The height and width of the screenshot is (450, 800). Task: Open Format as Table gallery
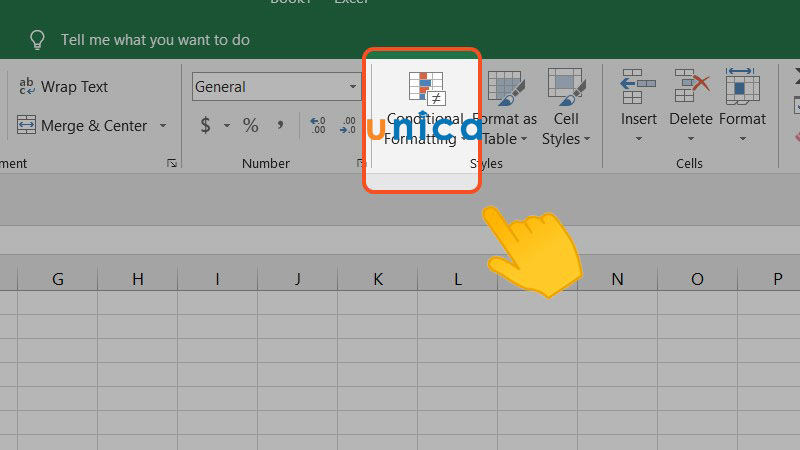coord(505,109)
